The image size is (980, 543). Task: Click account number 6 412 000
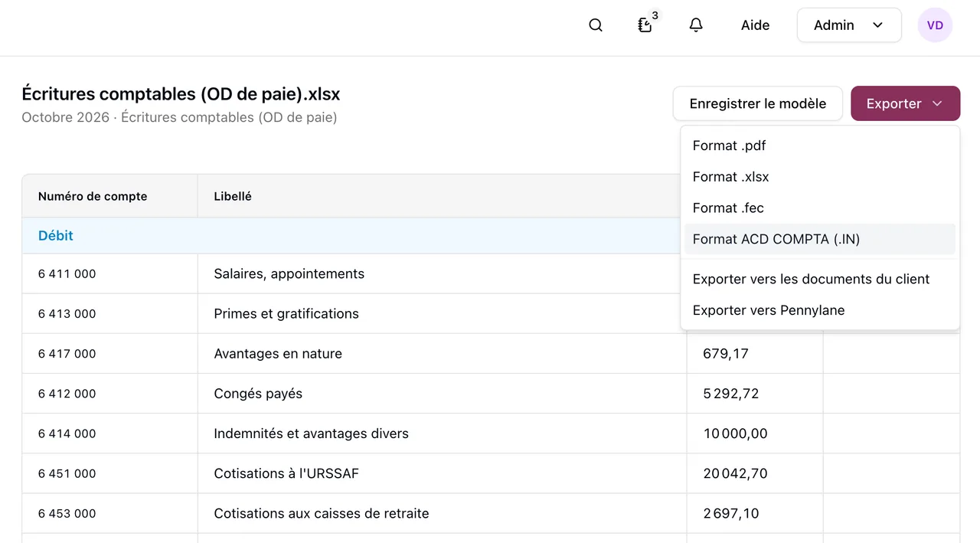(67, 394)
